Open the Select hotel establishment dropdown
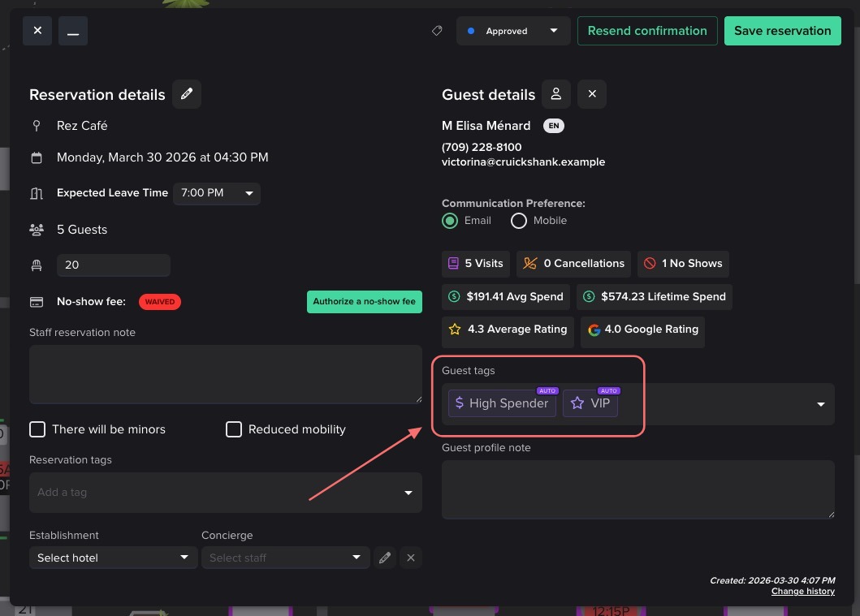Screen dimensions: 860x616 [x=114, y=558]
